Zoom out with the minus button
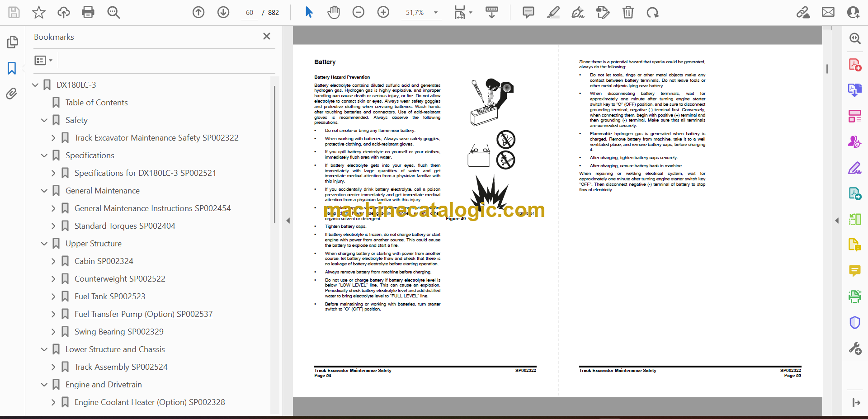Viewport: 868px width, 419px height. click(x=359, y=12)
